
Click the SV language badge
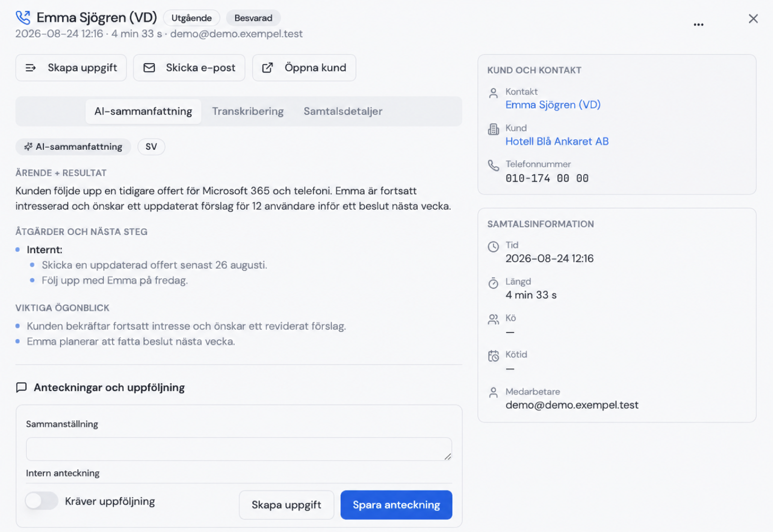pos(151,147)
